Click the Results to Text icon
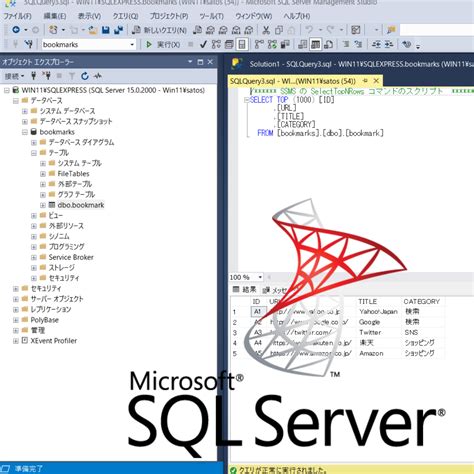Viewport: 474px width, 474px height. pos(303,44)
